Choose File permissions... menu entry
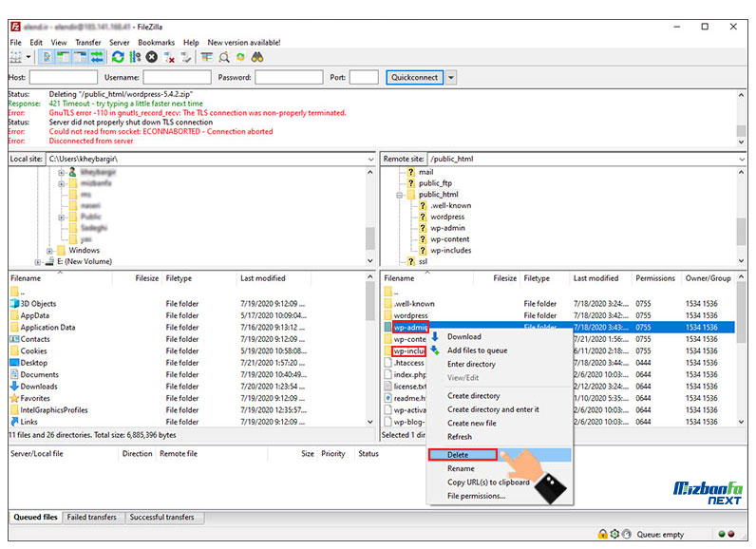Screen dimensions: 756x549 500,496
